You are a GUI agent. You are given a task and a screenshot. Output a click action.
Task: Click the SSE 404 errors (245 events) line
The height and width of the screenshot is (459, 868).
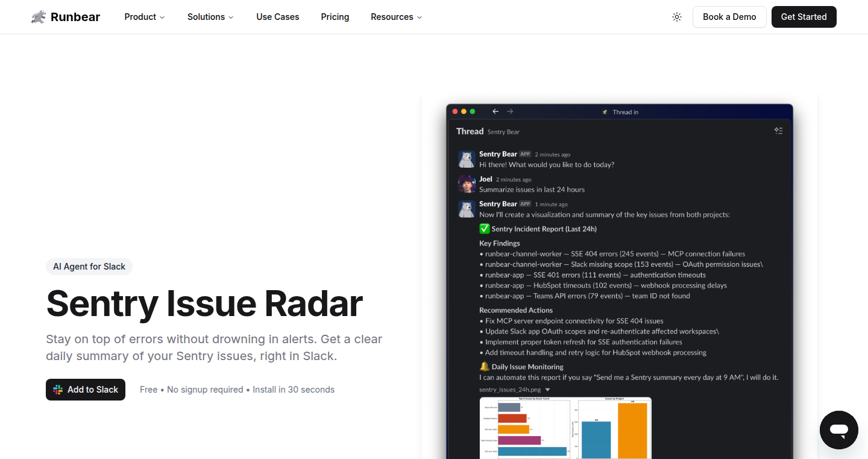pos(612,254)
